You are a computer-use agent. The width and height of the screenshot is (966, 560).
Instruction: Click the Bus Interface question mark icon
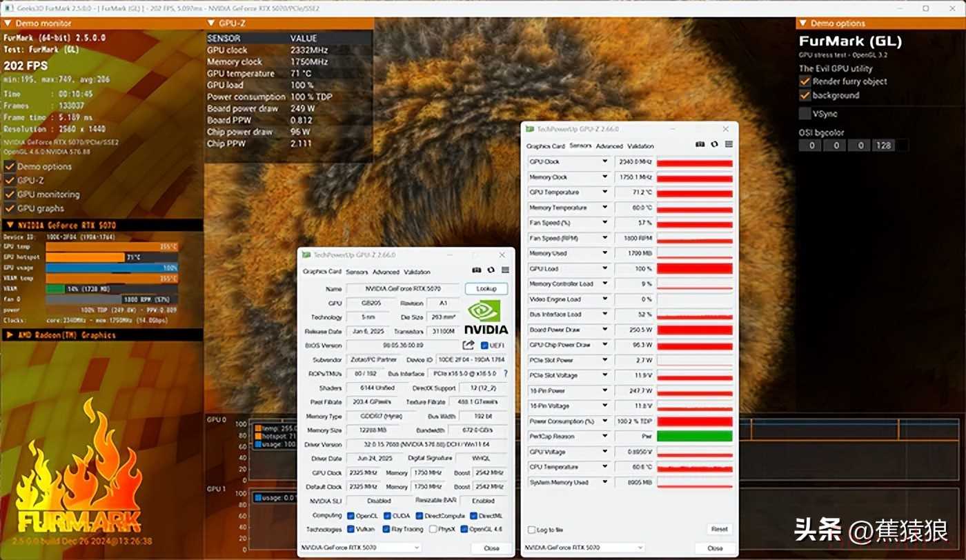click(x=506, y=374)
